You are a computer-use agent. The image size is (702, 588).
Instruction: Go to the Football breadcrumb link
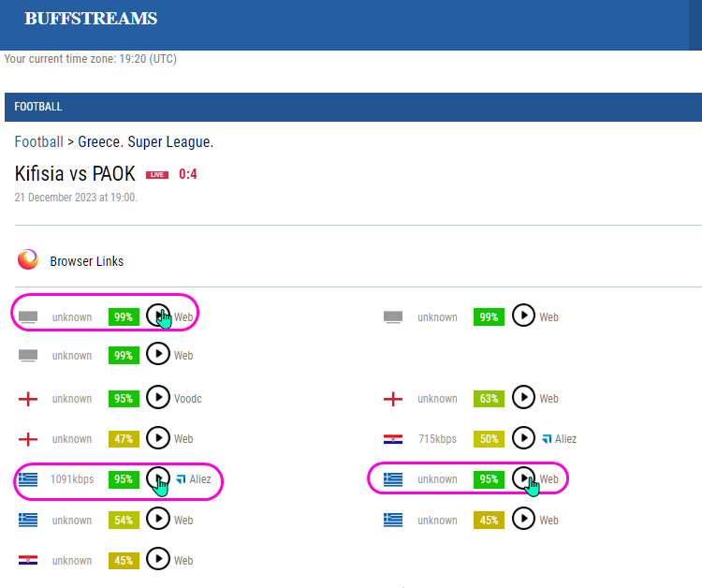tap(39, 141)
